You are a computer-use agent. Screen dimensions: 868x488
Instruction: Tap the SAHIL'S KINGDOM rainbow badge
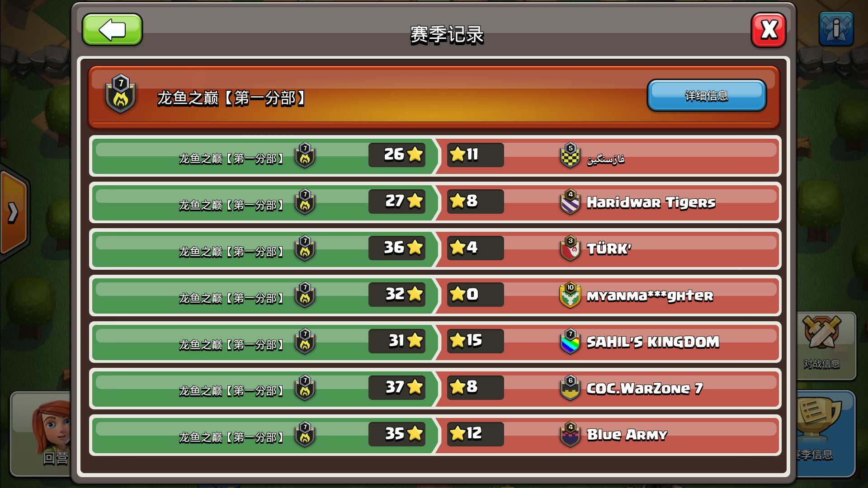pyautogui.click(x=570, y=341)
